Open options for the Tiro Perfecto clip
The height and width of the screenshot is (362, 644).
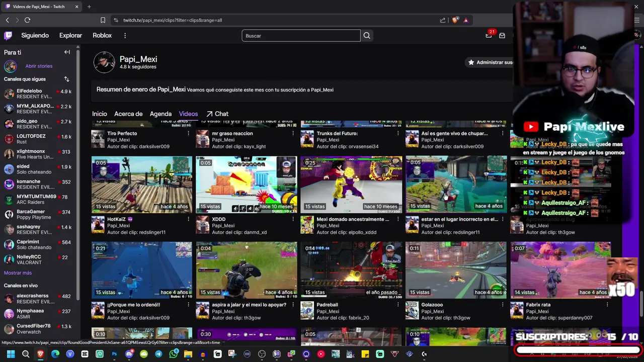(x=189, y=133)
